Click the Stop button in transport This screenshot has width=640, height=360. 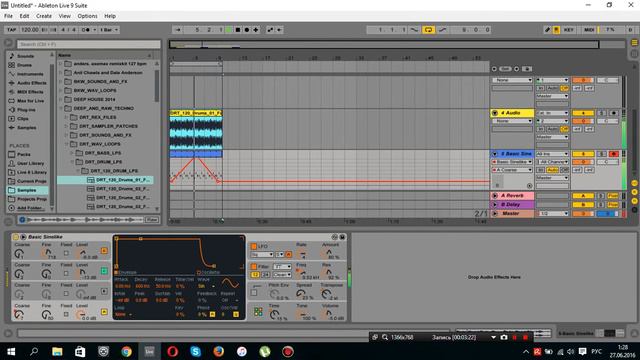pos(238,30)
